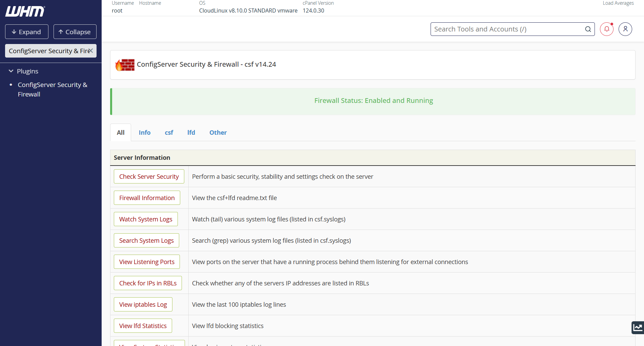
Task: Click the Check Server Security button
Action: 149,177
